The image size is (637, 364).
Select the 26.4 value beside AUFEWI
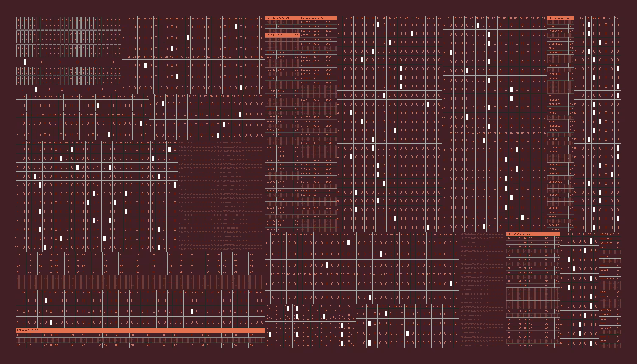(x=329, y=65)
